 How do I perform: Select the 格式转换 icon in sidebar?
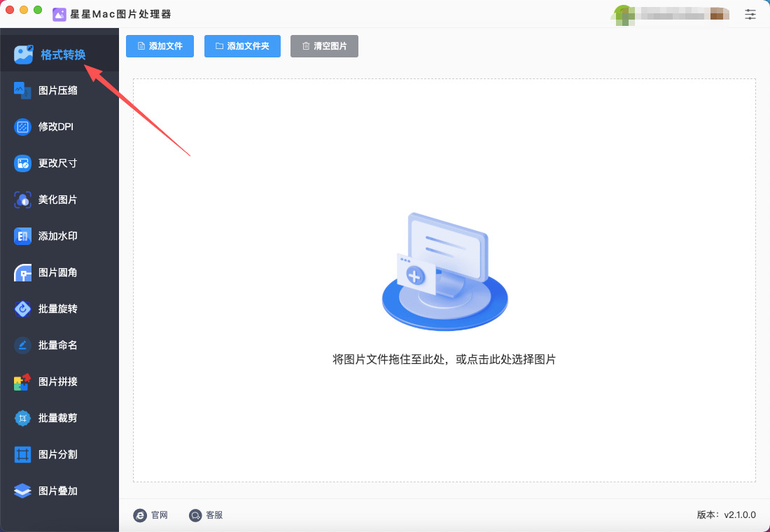click(x=23, y=55)
